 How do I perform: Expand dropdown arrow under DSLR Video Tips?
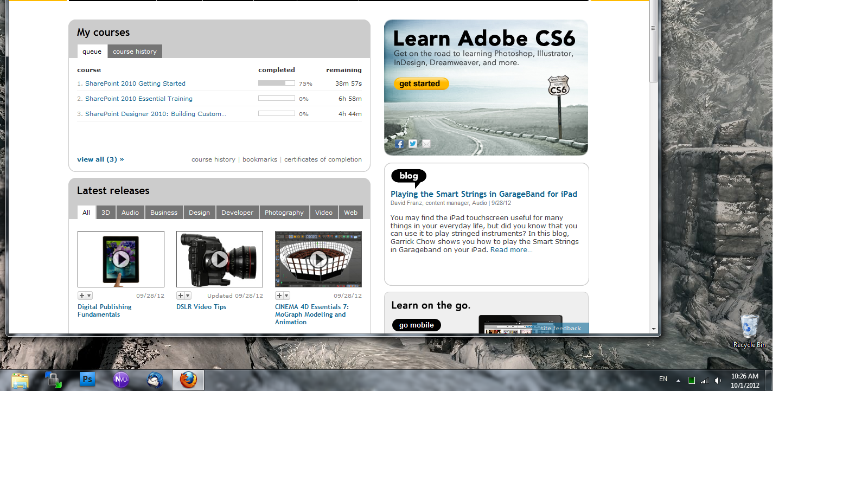(x=188, y=296)
